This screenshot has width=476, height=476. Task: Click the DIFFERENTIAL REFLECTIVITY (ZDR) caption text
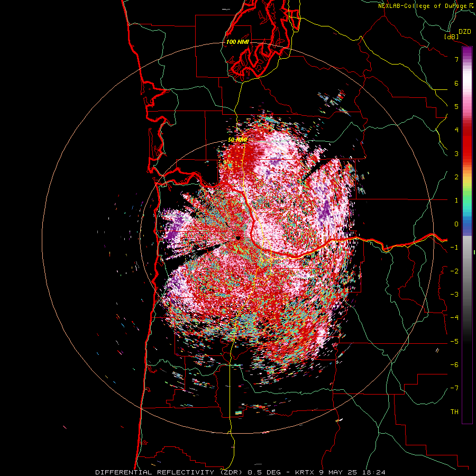(170, 472)
